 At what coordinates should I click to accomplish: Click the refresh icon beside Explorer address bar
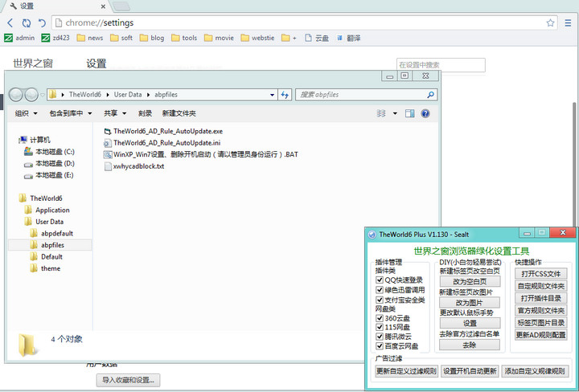(285, 95)
